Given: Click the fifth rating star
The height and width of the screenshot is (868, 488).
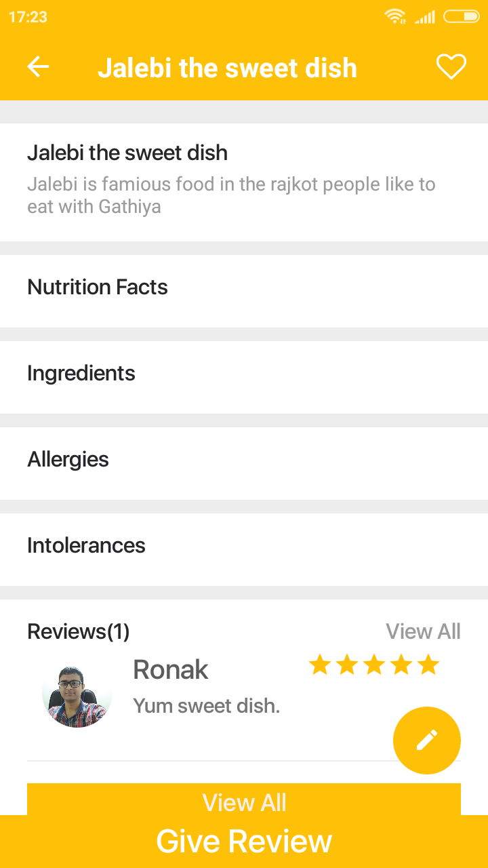Looking at the screenshot, I should [x=428, y=665].
